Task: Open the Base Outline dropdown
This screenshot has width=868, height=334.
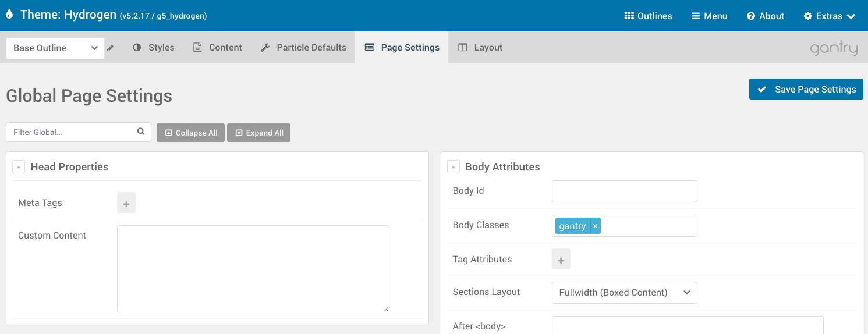Action: tap(55, 48)
